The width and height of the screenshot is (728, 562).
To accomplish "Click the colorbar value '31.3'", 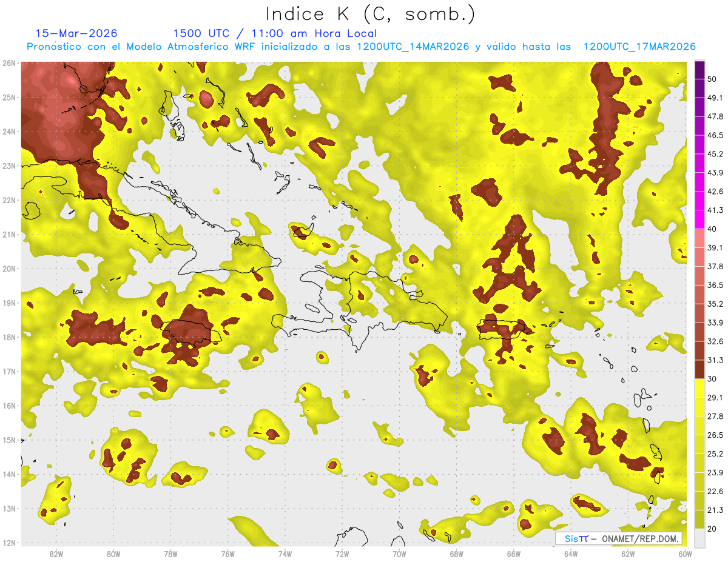I will coord(715,360).
